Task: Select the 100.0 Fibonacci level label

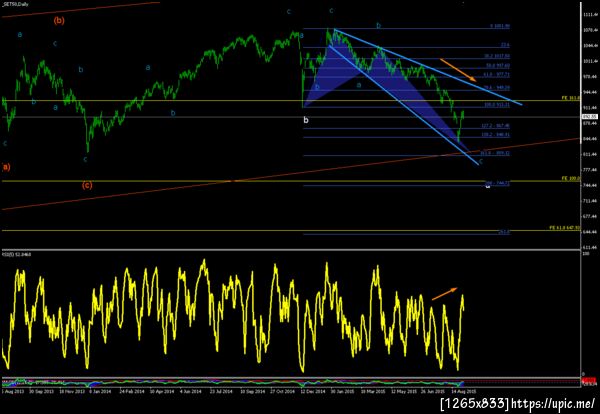Action: tap(497, 104)
